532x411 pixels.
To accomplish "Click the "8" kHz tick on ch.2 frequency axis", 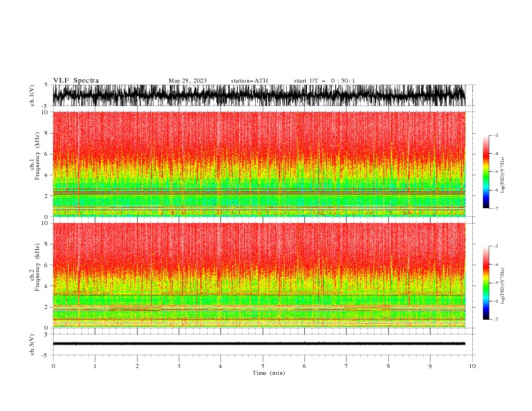I will 46,244.
